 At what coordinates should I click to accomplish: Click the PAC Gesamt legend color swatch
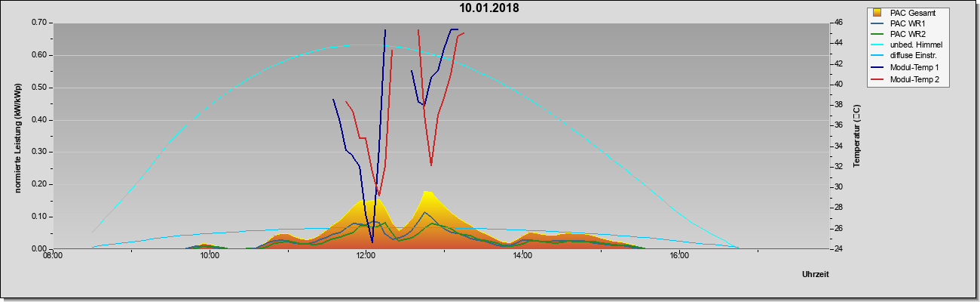pos(877,12)
